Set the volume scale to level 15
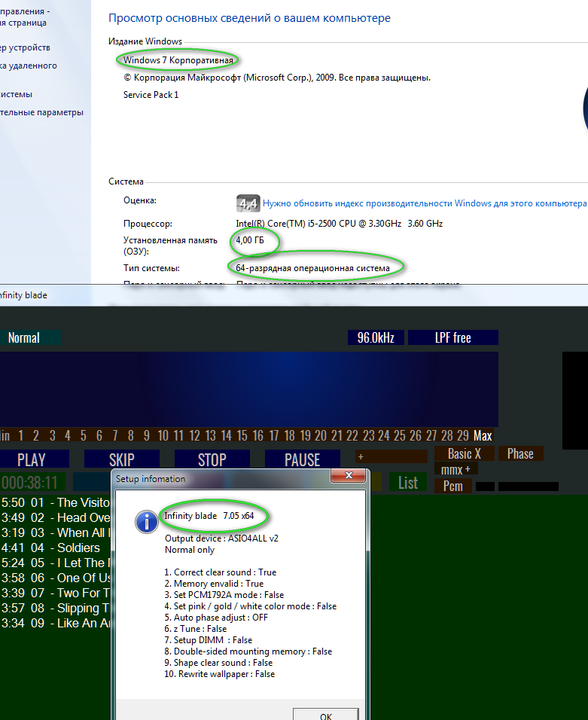Image resolution: width=588 pixels, height=720 pixels. 242,435
